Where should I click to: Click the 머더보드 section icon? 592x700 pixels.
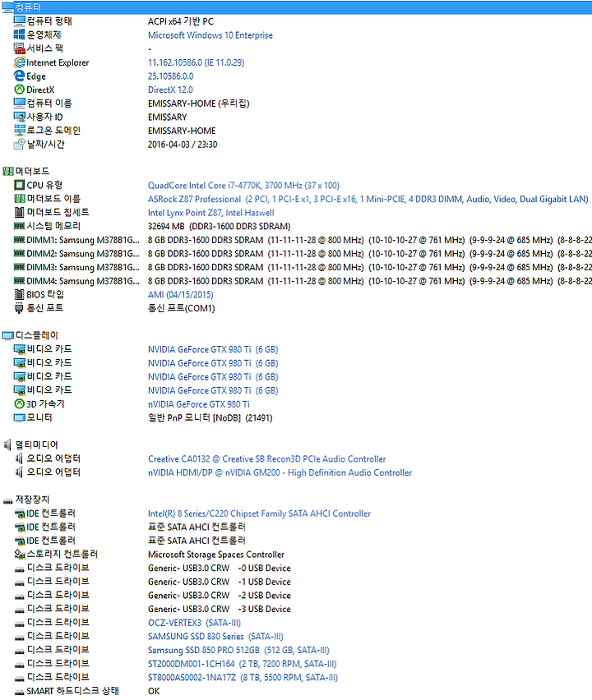coord(7,172)
